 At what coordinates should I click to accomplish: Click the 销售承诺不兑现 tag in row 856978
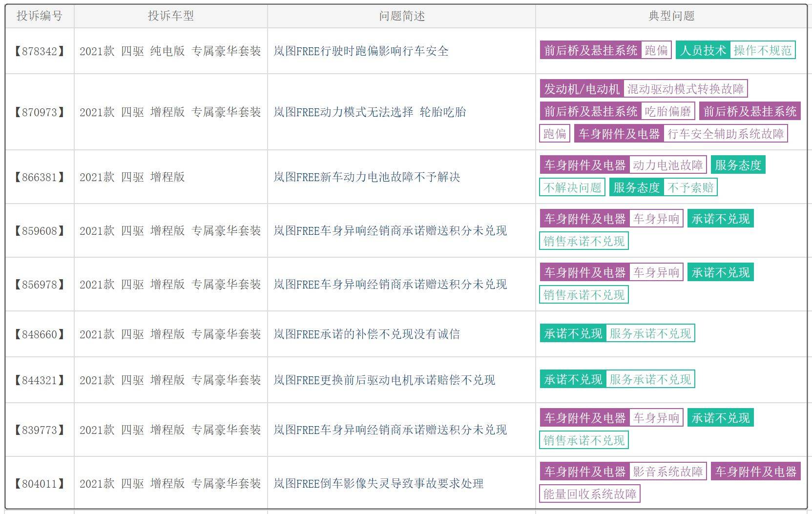click(584, 295)
